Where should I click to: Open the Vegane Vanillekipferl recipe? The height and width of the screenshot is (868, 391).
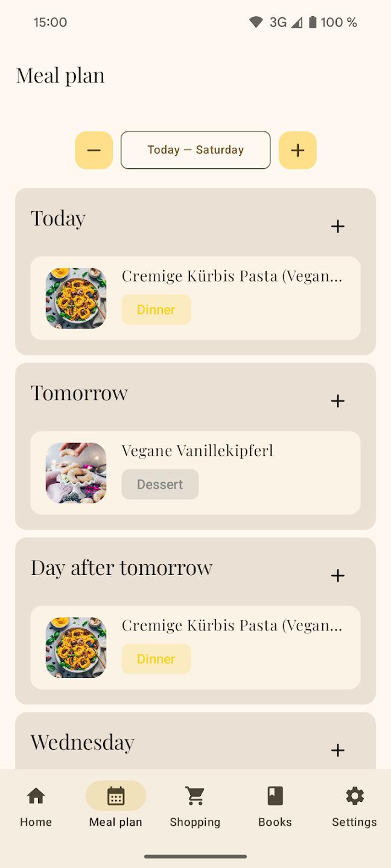pos(197,450)
